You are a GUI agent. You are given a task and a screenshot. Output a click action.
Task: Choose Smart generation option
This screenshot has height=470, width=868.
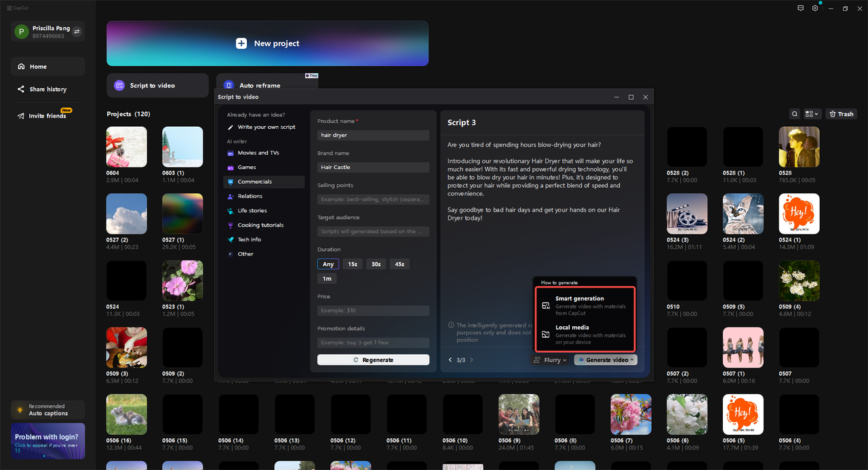pyautogui.click(x=585, y=306)
